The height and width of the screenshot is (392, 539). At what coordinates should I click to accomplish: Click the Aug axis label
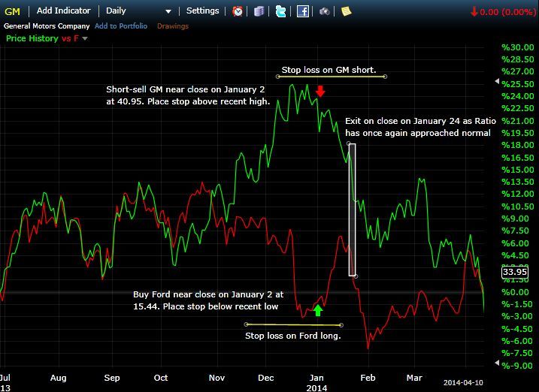tap(58, 378)
